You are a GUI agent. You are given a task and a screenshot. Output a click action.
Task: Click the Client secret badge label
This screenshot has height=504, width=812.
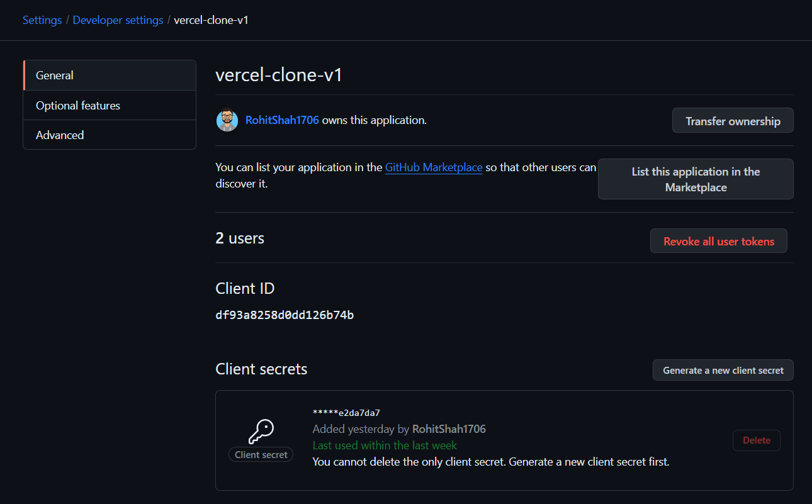click(x=261, y=454)
